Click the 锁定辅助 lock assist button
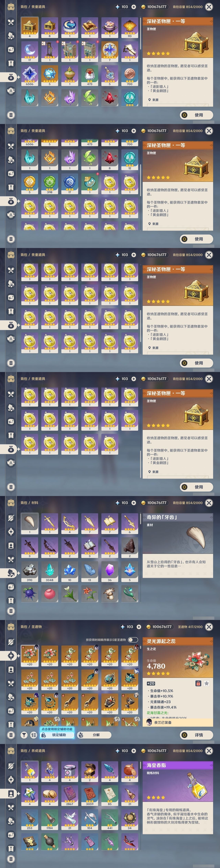Screen dimensions: 220x868 [57, 735]
